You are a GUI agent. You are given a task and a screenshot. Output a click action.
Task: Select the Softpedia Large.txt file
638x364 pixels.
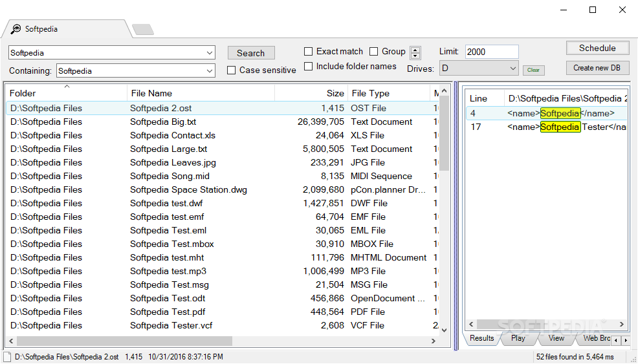(x=168, y=149)
